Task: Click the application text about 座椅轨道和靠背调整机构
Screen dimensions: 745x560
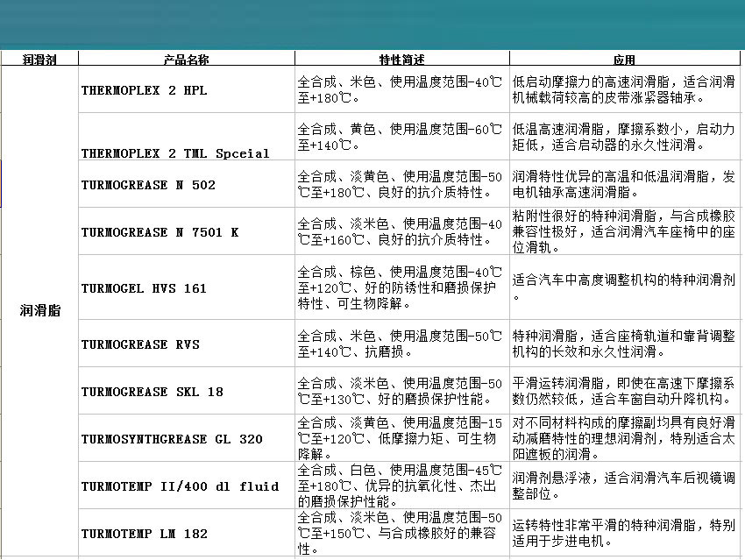Action: [624, 344]
